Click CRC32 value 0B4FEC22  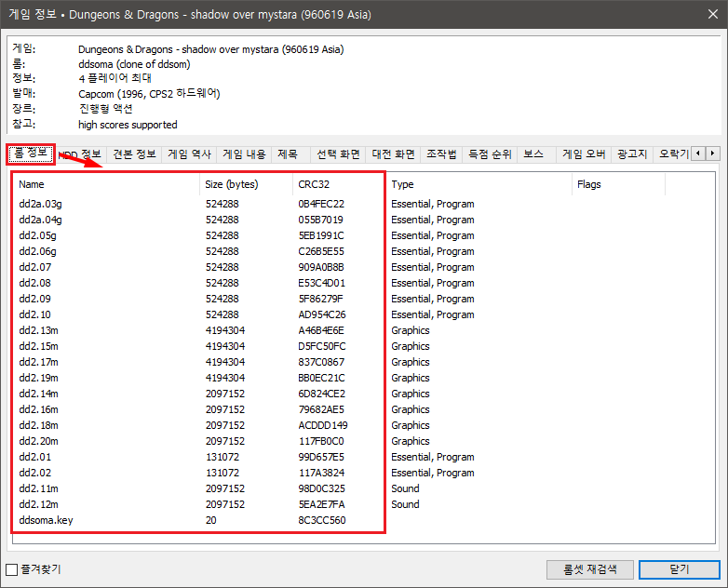pos(321,204)
